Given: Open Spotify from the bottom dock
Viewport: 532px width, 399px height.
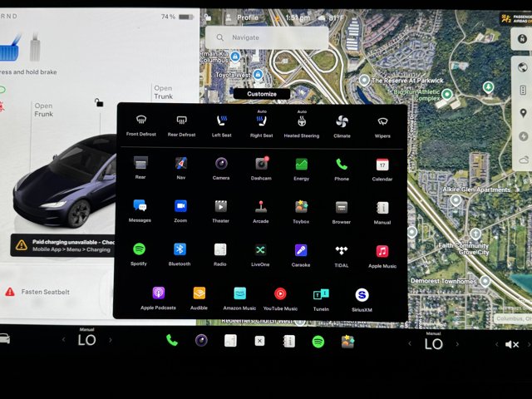Looking at the screenshot, I should 318,342.
